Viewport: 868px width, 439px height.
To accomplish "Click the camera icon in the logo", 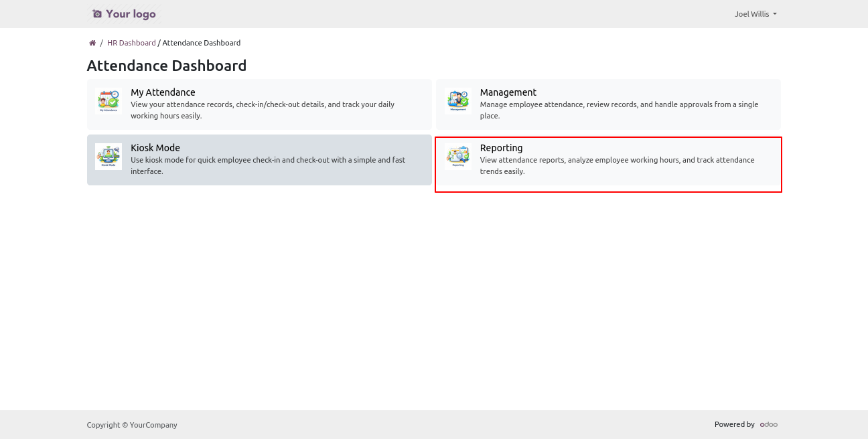I will click(97, 14).
